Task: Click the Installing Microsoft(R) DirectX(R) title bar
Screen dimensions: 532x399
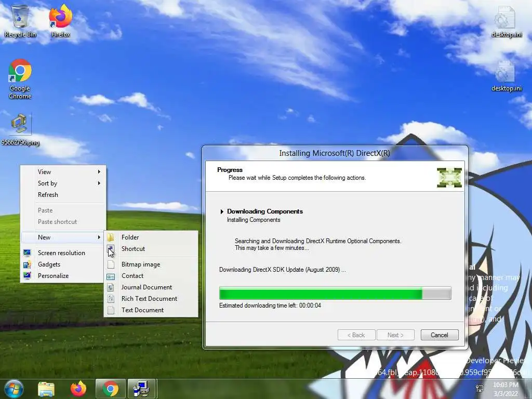Action: [335, 153]
